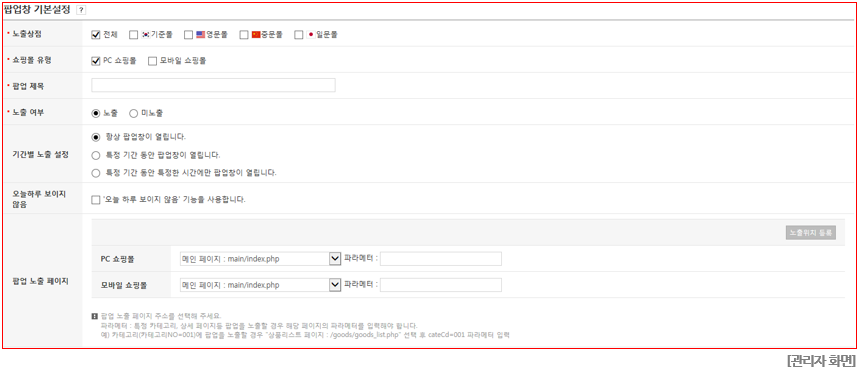Choose 특정한 시간에만 팝업창이 열립니다 option
Image resolution: width=861 pixels, height=368 pixels.
(96, 173)
